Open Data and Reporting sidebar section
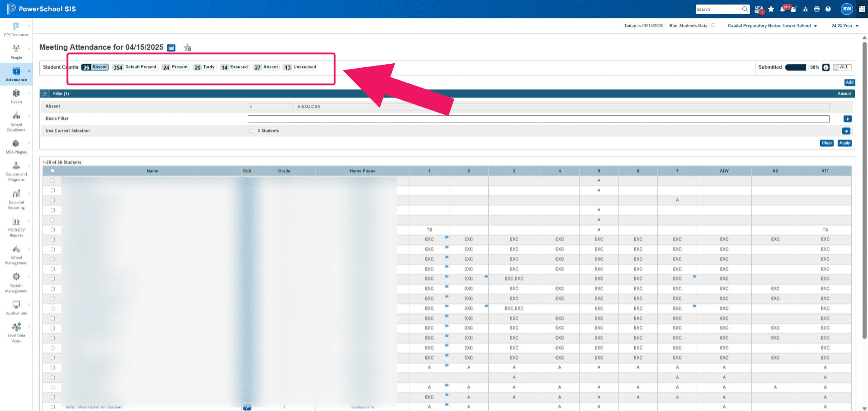 click(x=16, y=200)
